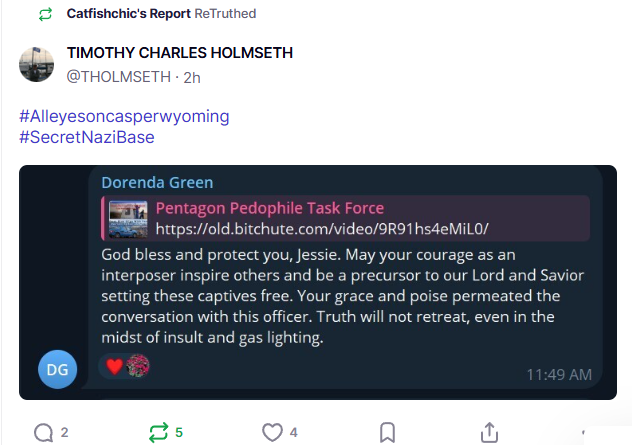The height and width of the screenshot is (445, 632).
Task: Click the ReTruthed arrows icon above the post
Action: pos(44,14)
